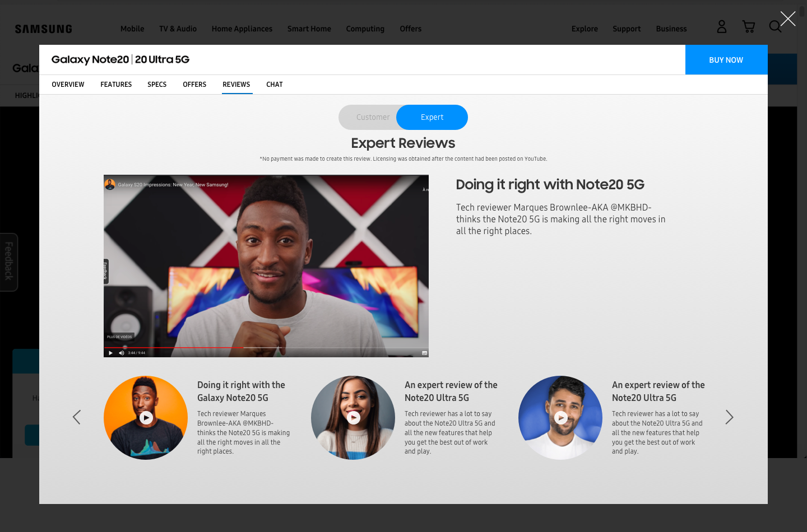The width and height of the screenshot is (807, 532).
Task: Open the Offers menu
Action: [x=411, y=29]
